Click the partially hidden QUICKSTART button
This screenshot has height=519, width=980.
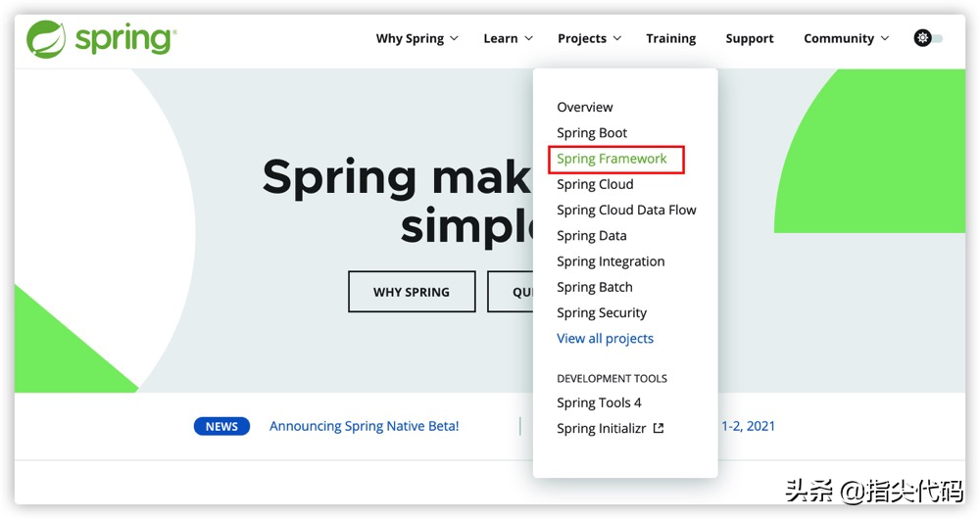(510, 292)
